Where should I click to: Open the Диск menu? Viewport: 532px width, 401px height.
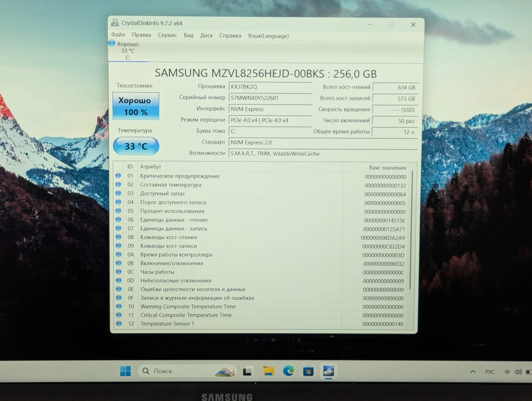tap(206, 35)
